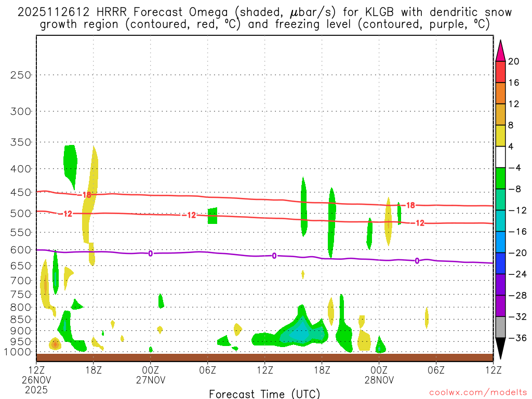Select the 750 pressure level label

click(21, 295)
